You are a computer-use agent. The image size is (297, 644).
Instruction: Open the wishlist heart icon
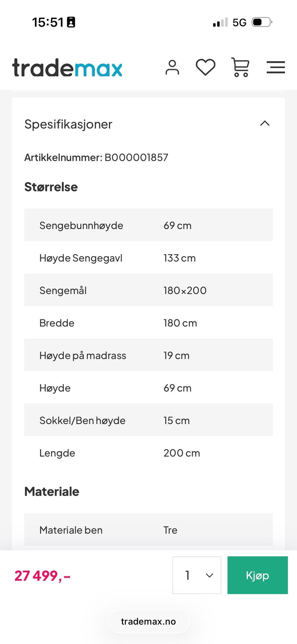(x=205, y=67)
